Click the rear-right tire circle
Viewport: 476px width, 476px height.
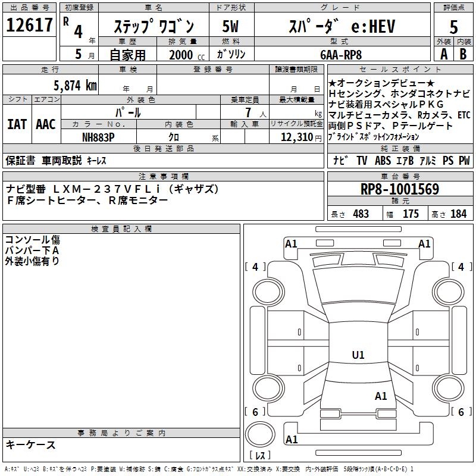tap(449, 389)
